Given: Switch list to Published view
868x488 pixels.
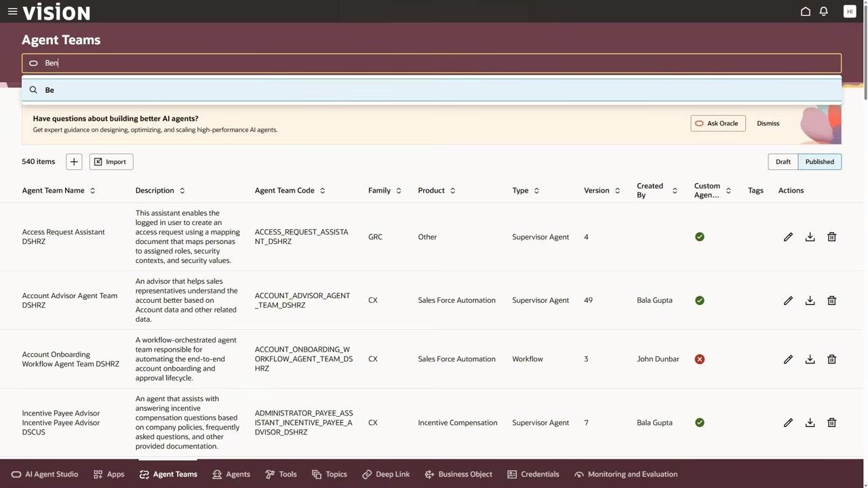Looking at the screenshot, I should (x=819, y=162).
